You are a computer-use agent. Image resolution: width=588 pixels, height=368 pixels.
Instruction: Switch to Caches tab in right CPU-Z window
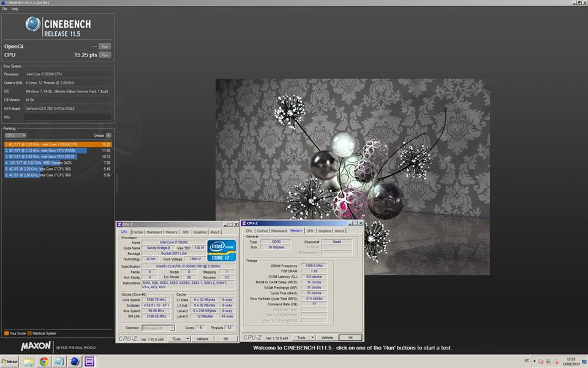(x=262, y=231)
